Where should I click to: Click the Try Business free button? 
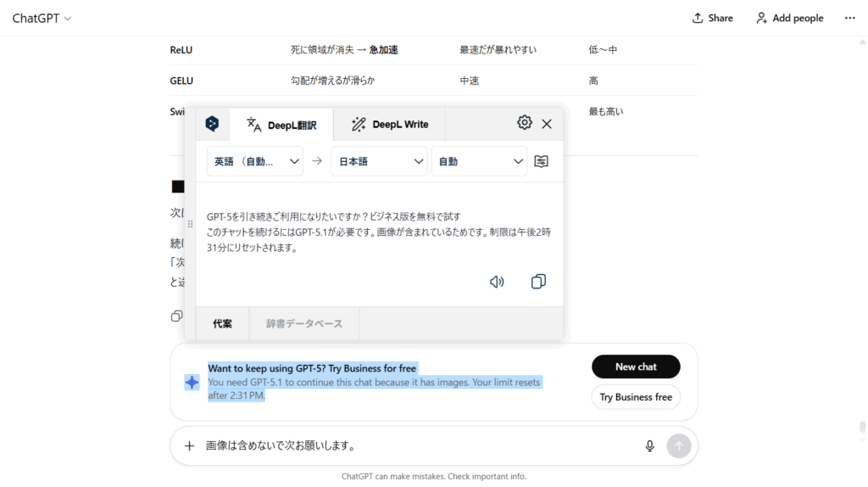[x=636, y=397]
